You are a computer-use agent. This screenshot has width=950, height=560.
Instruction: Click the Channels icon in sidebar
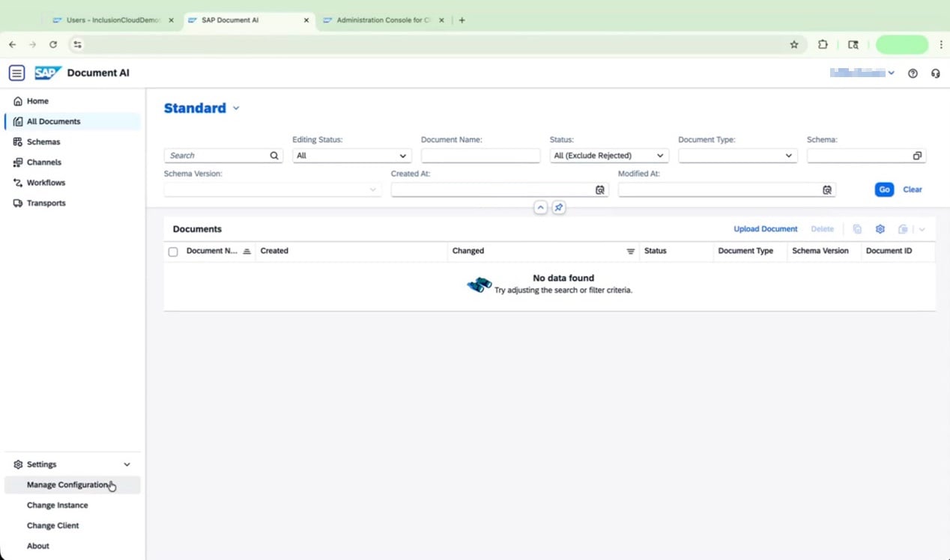click(x=18, y=162)
